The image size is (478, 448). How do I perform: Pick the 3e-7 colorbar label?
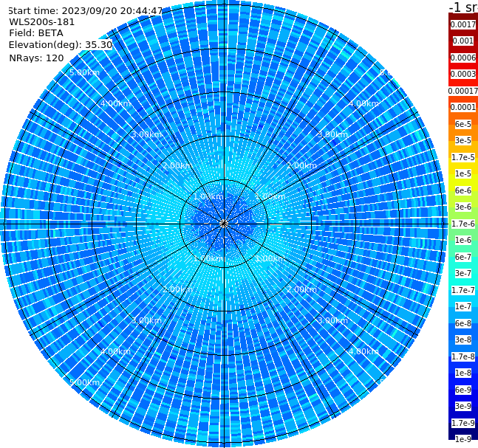pos(463,273)
